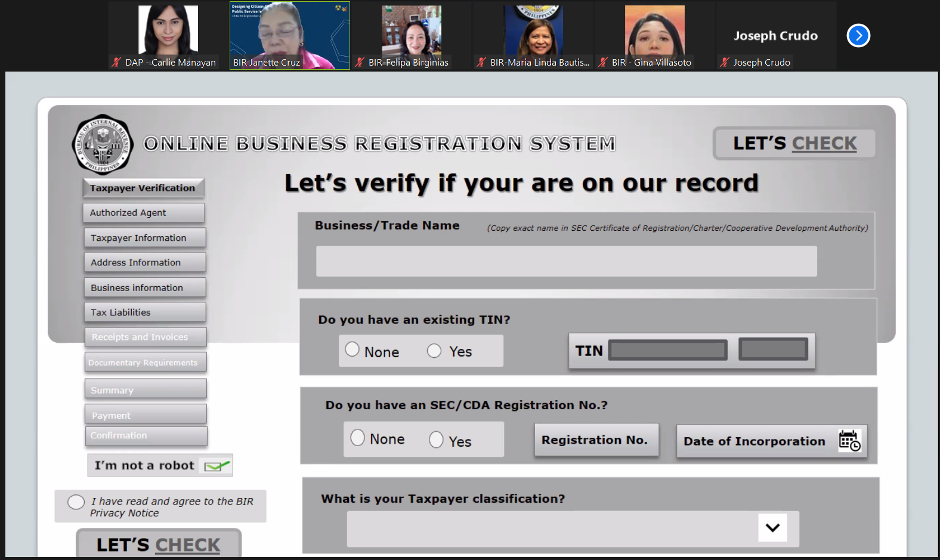The width and height of the screenshot is (940, 560).
Task: Select the BIR Janette Cruz video thumbnail
Action: tap(290, 36)
